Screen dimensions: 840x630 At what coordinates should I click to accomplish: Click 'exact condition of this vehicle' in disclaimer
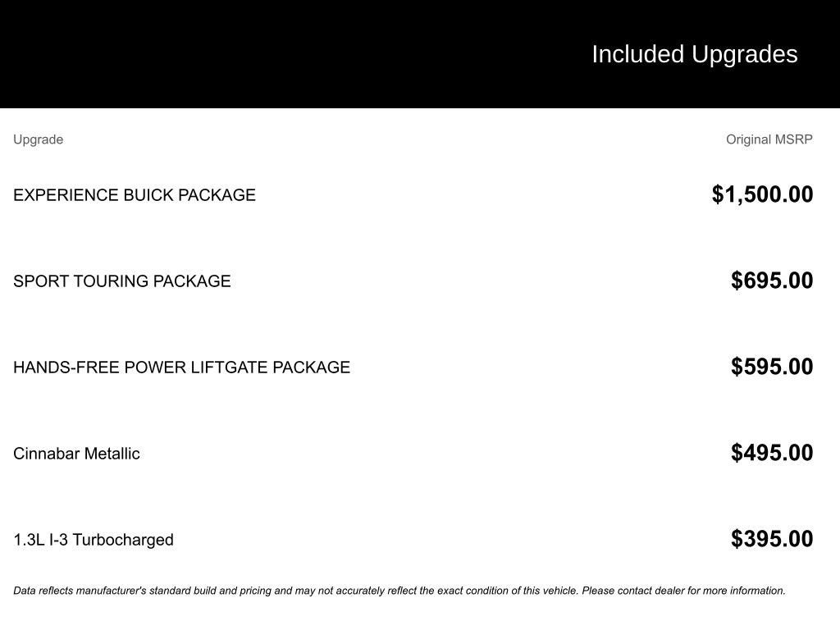point(507,591)
